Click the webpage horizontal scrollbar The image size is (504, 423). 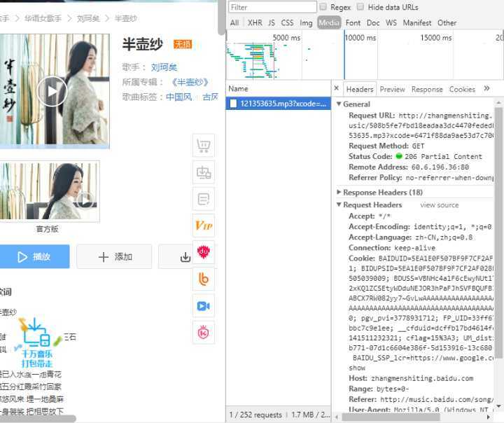tap(38, 419)
